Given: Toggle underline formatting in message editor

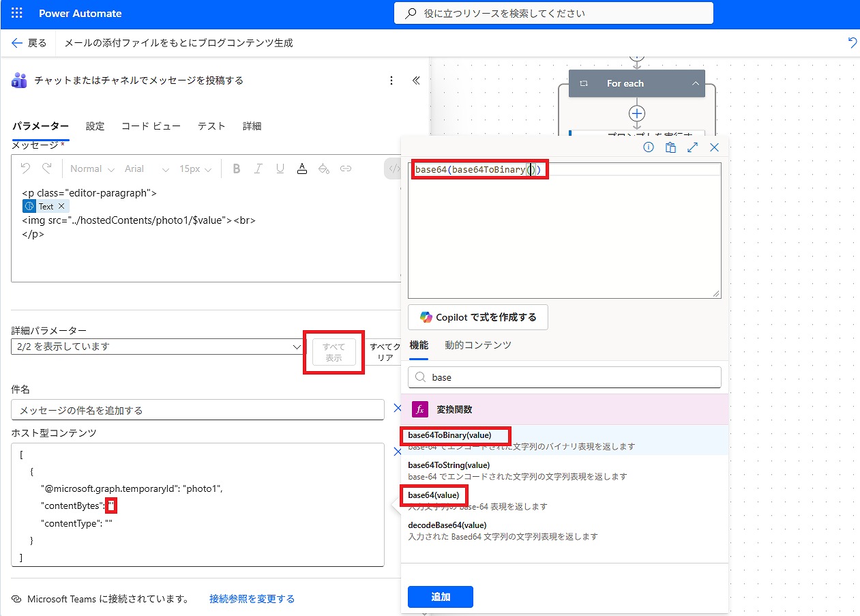Looking at the screenshot, I should tap(280, 168).
